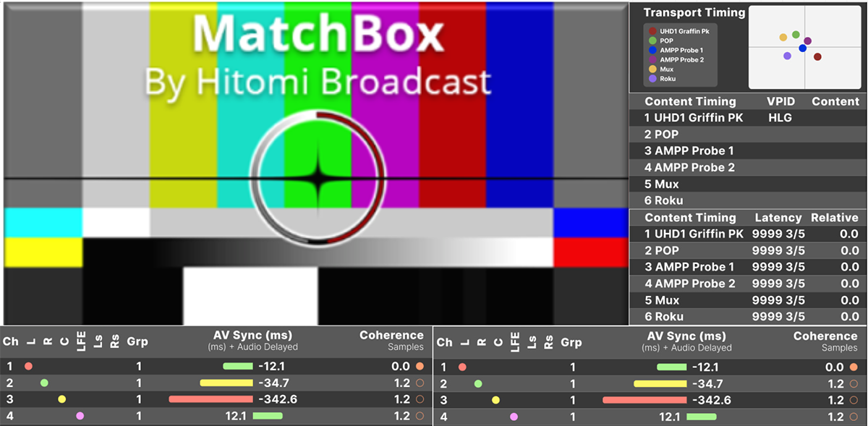Click the 0.0 relative value for Mux
This screenshot has height=426, width=868.
tap(848, 301)
